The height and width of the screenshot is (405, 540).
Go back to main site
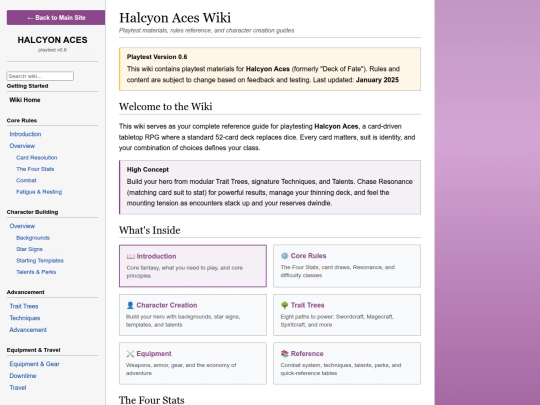56,18
